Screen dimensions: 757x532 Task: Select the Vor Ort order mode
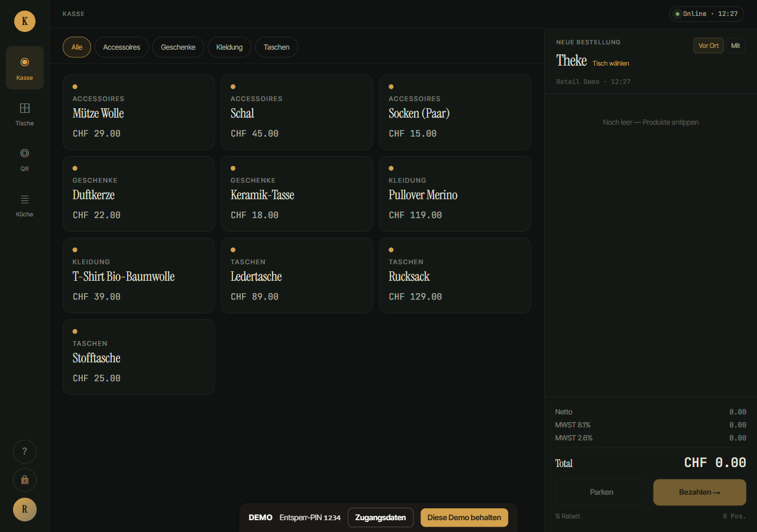tap(709, 46)
